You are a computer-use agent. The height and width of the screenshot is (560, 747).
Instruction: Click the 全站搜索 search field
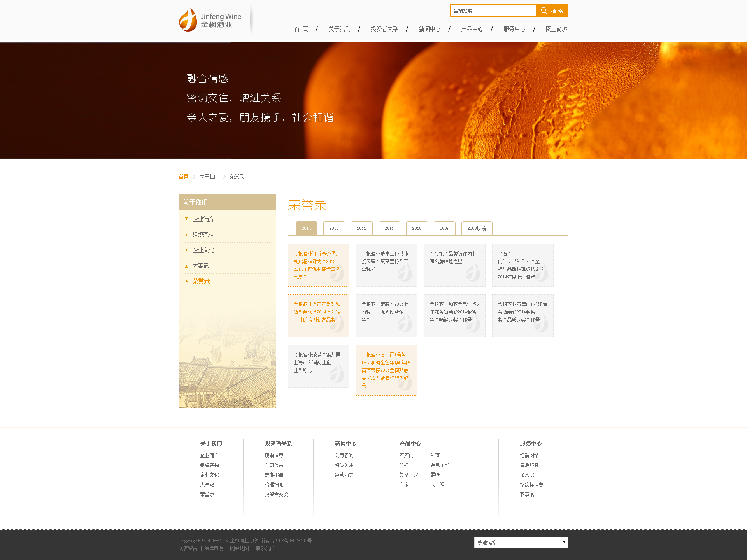(493, 11)
